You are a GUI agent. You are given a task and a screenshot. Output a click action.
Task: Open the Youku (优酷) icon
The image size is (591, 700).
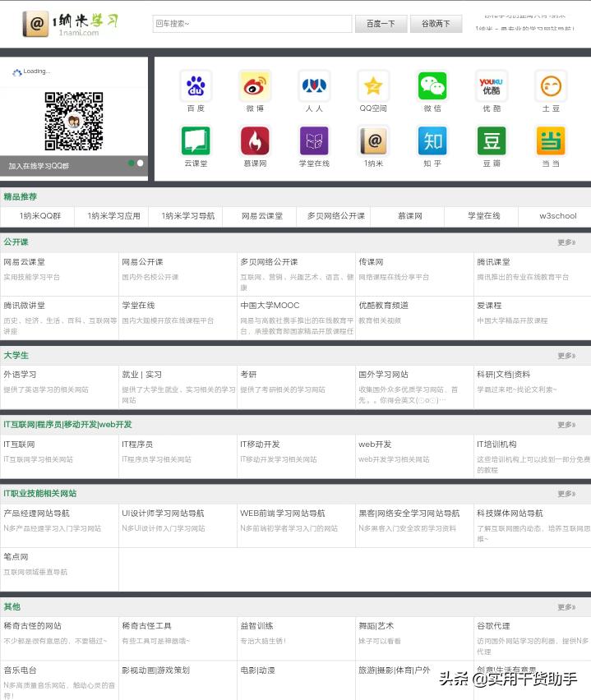pos(492,85)
